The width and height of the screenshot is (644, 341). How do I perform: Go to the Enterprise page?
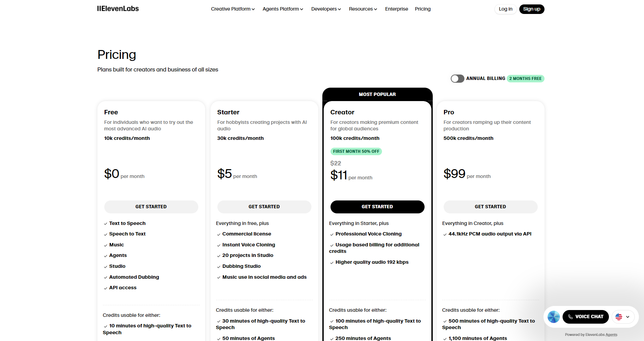[396, 9]
